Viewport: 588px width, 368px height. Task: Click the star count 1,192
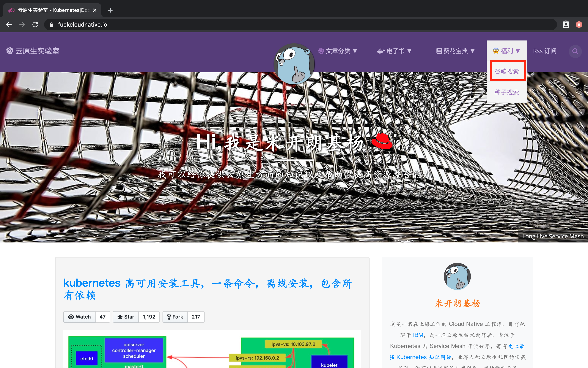click(x=149, y=317)
